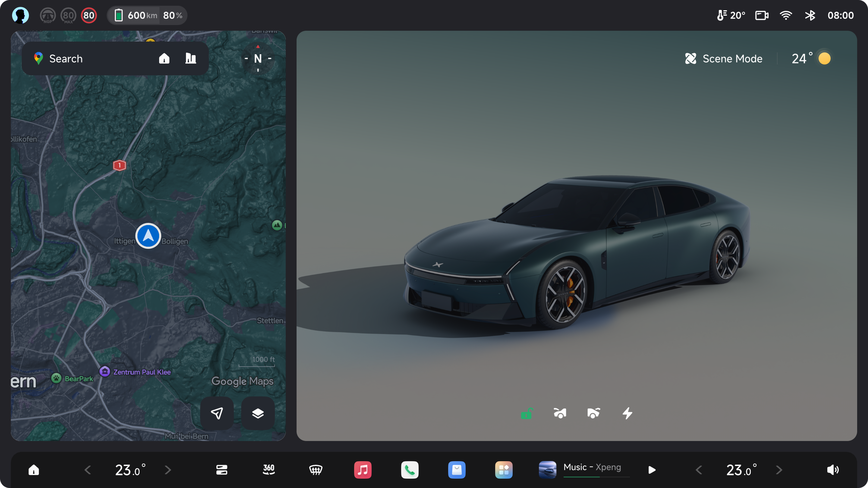Image resolution: width=868 pixels, height=488 pixels.
Task: Tap the current vehicle position marker
Action: click(x=148, y=236)
